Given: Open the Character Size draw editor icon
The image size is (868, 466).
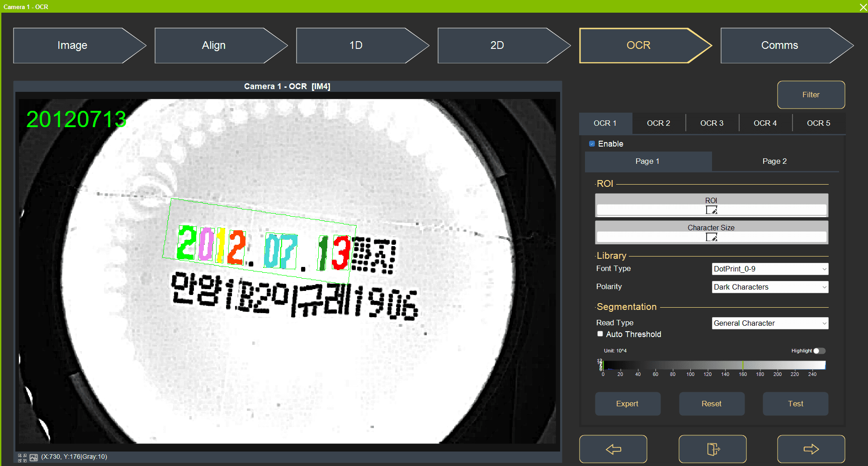Looking at the screenshot, I should pos(711,237).
